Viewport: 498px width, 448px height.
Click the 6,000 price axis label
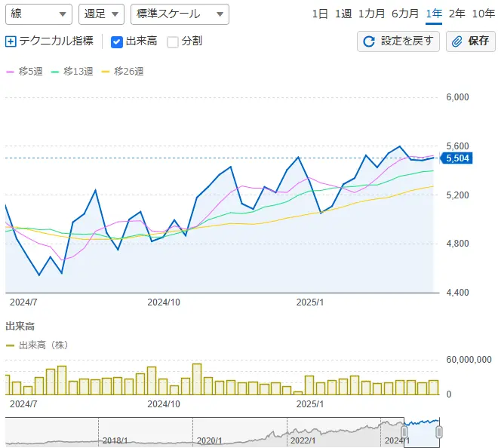tap(457, 97)
